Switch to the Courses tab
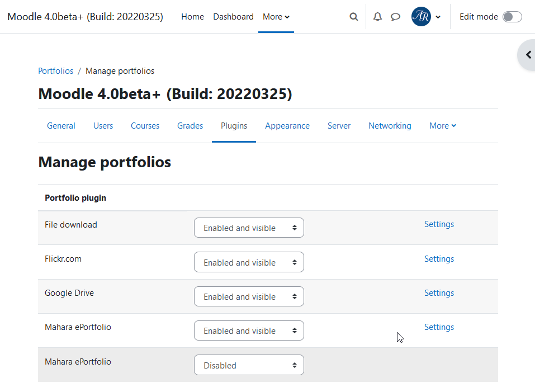 click(145, 126)
